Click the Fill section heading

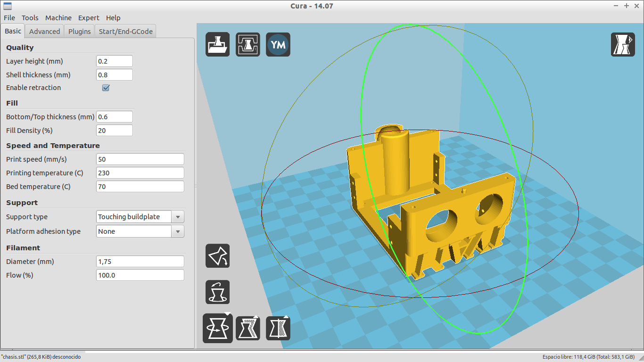click(x=12, y=103)
